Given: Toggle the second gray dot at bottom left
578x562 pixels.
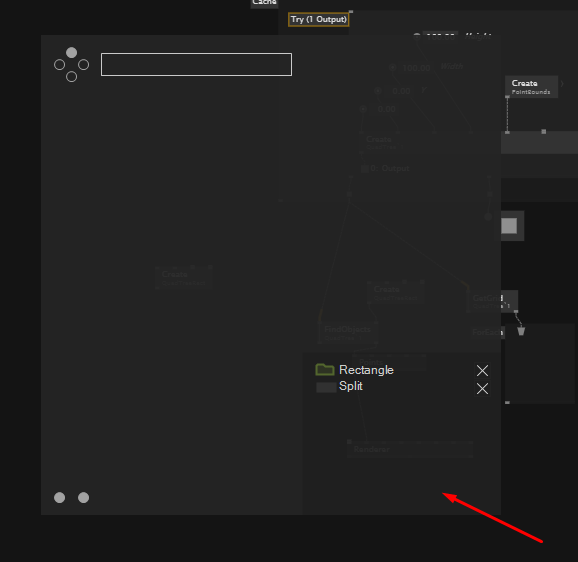Looking at the screenshot, I should click(x=84, y=498).
